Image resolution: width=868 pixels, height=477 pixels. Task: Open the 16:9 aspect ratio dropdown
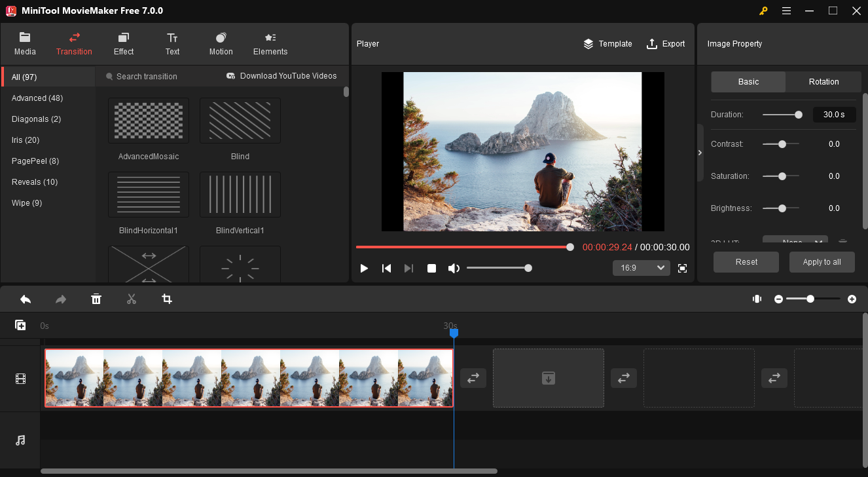641,268
